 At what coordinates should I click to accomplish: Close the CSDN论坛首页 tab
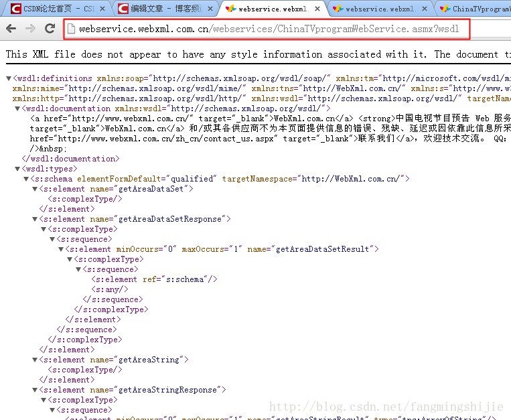tap(102, 9)
